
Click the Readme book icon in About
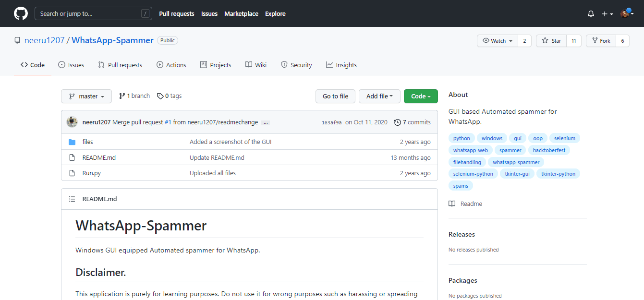click(452, 204)
